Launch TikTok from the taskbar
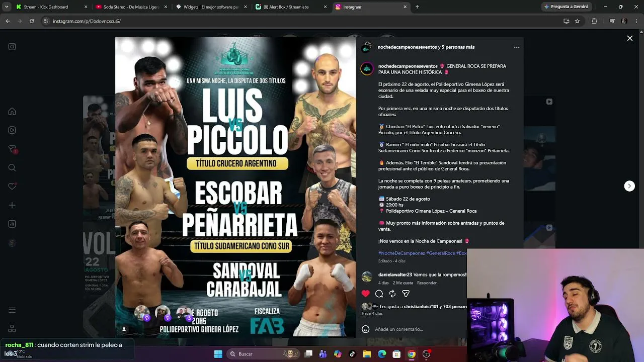Image resolution: width=644 pixels, height=362 pixels. click(352, 354)
